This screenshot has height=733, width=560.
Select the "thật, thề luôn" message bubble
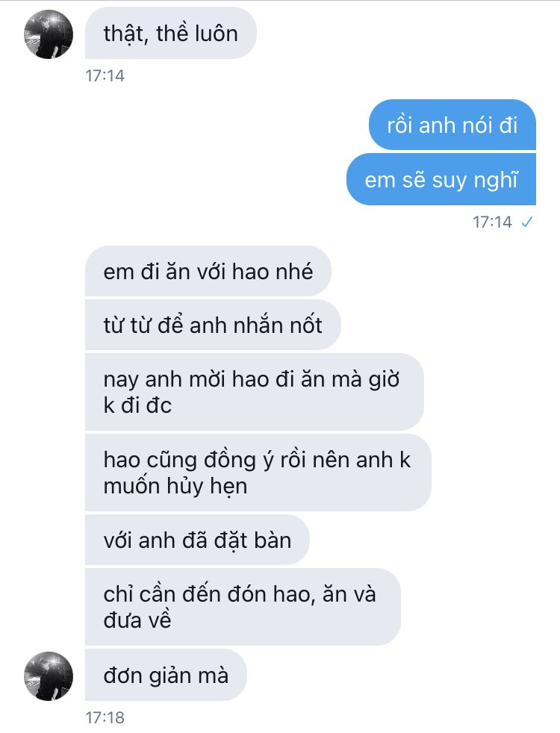coord(171,33)
